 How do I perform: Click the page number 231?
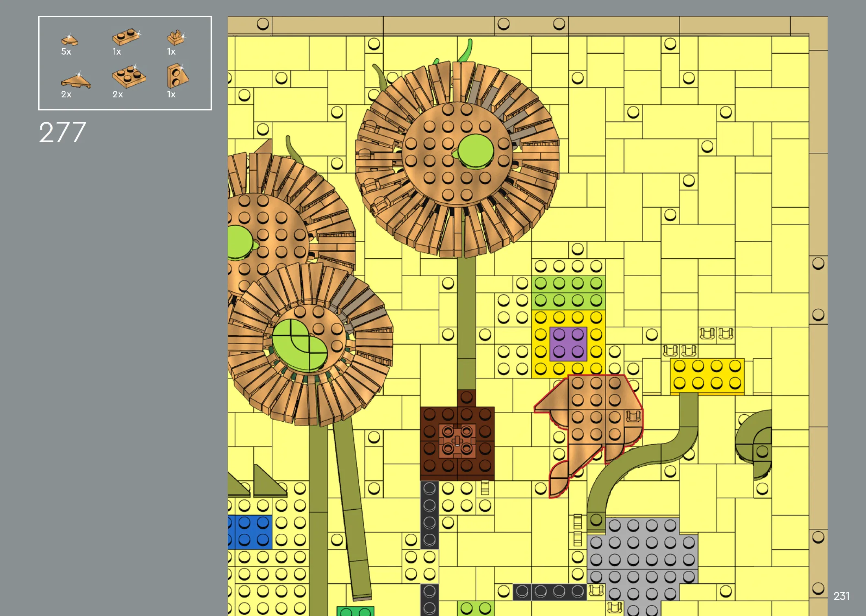click(x=841, y=596)
